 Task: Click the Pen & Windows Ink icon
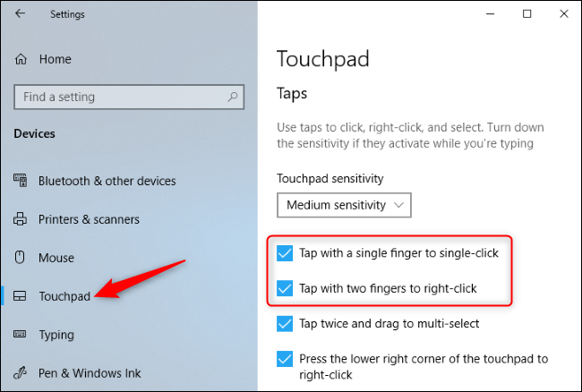pyautogui.click(x=21, y=373)
